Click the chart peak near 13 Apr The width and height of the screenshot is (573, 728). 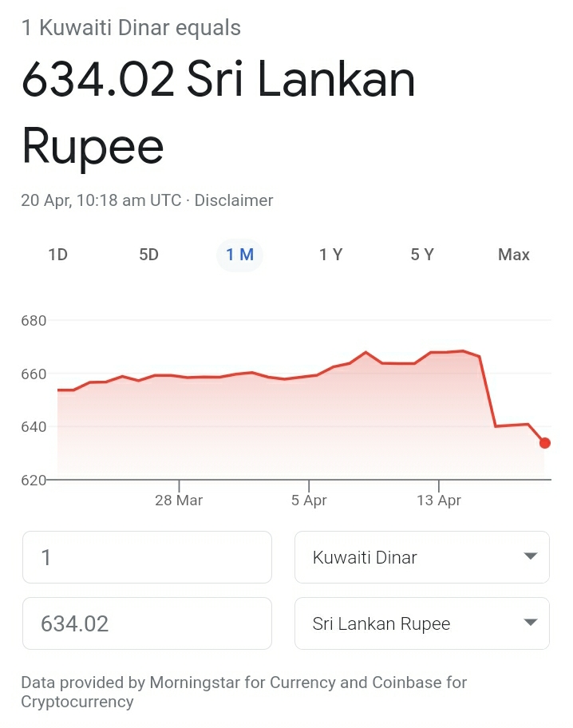[x=463, y=351]
